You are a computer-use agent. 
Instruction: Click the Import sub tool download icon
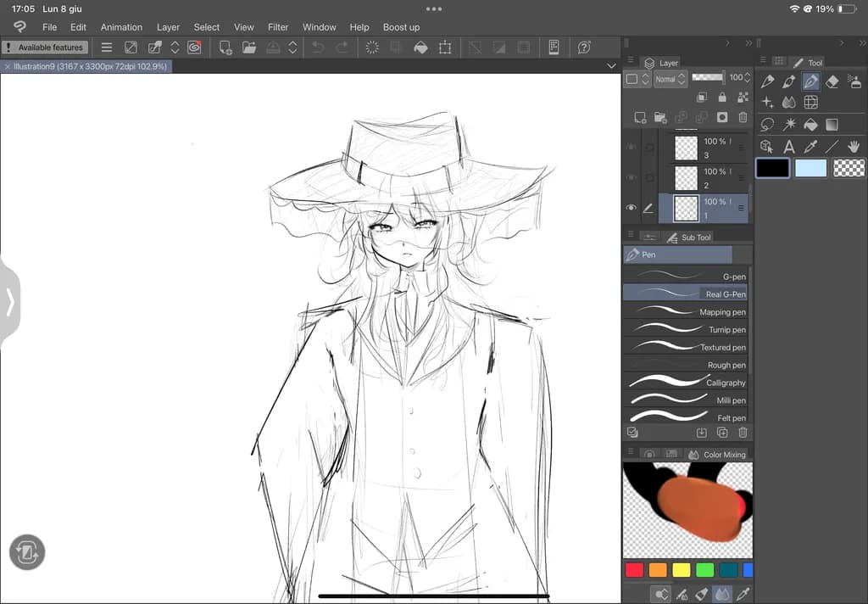click(x=701, y=433)
